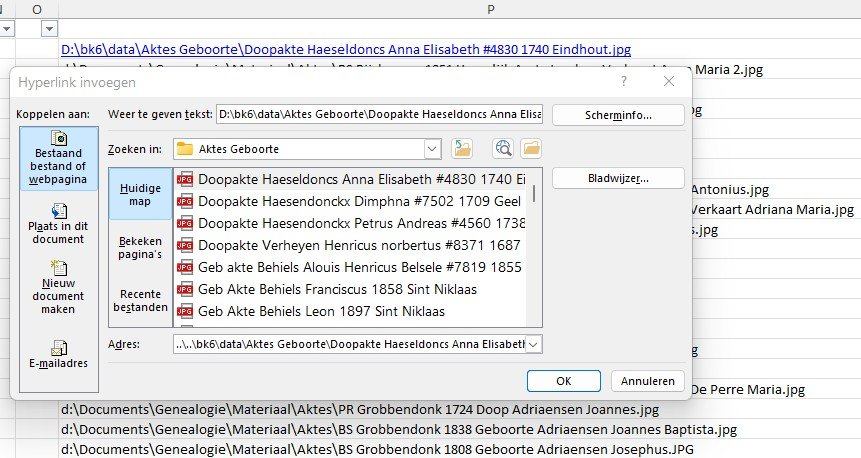
Task: Expand the 'Zoeken in' folder dropdown
Action: tap(432, 149)
